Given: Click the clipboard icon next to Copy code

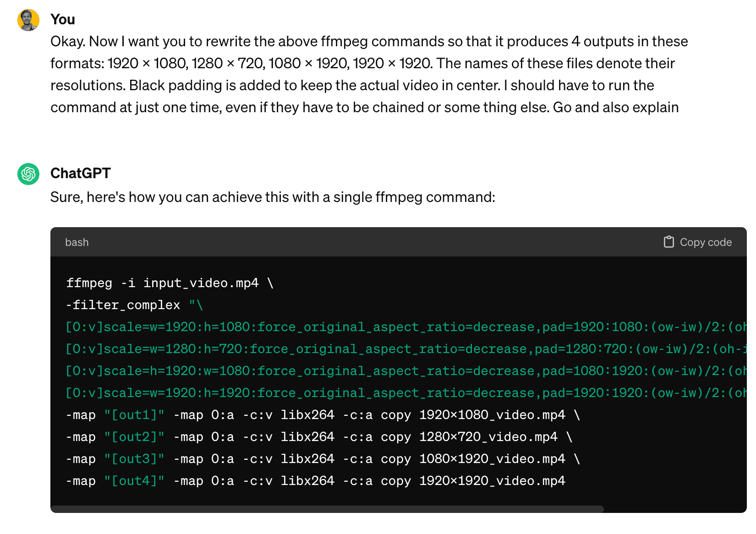Looking at the screenshot, I should coord(669,241).
